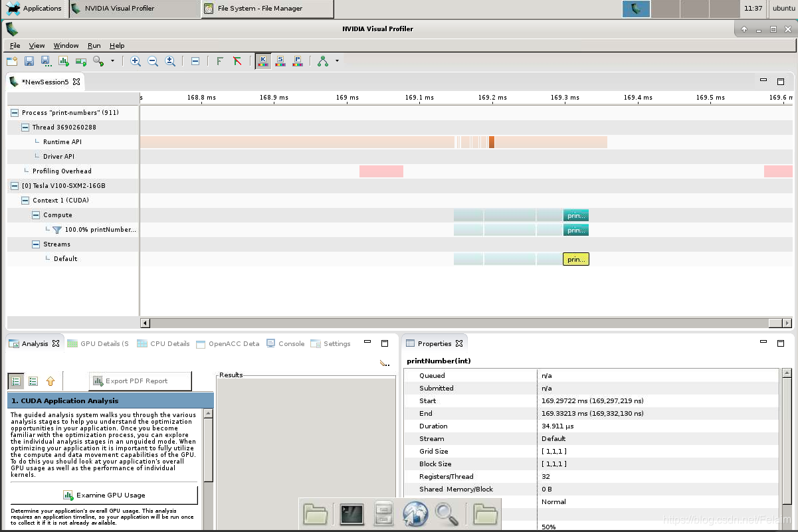Open the File menu

coord(15,46)
